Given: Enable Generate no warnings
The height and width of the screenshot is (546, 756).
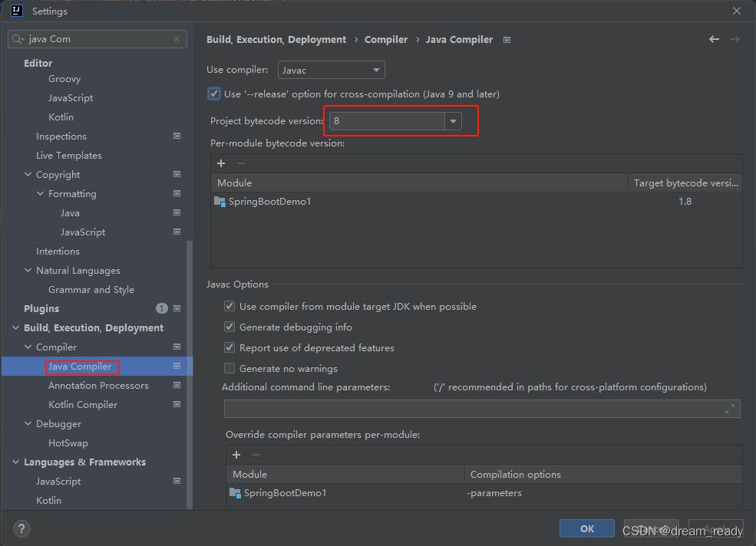Looking at the screenshot, I should (x=229, y=369).
